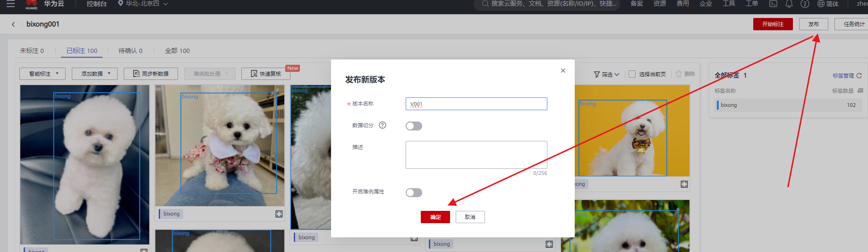Go back using the arrow beside bixong001
This screenshot has width=868, height=252.
[x=13, y=24]
